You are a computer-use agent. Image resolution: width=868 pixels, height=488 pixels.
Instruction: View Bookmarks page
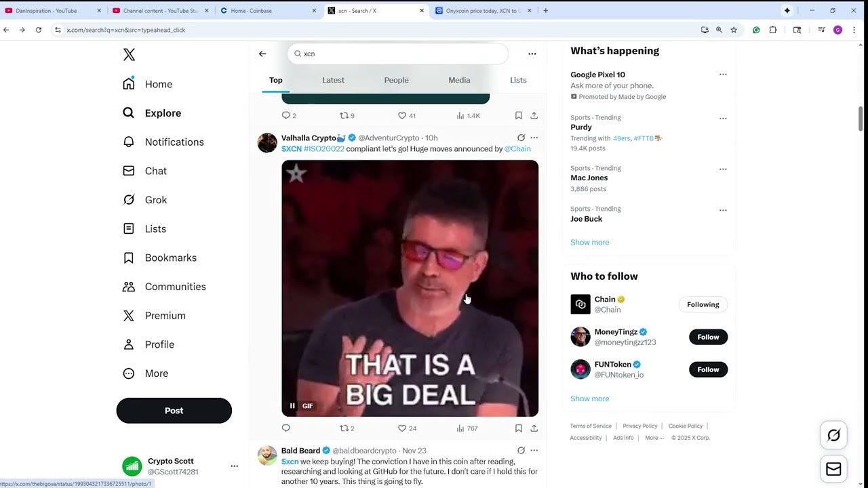point(159,258)
